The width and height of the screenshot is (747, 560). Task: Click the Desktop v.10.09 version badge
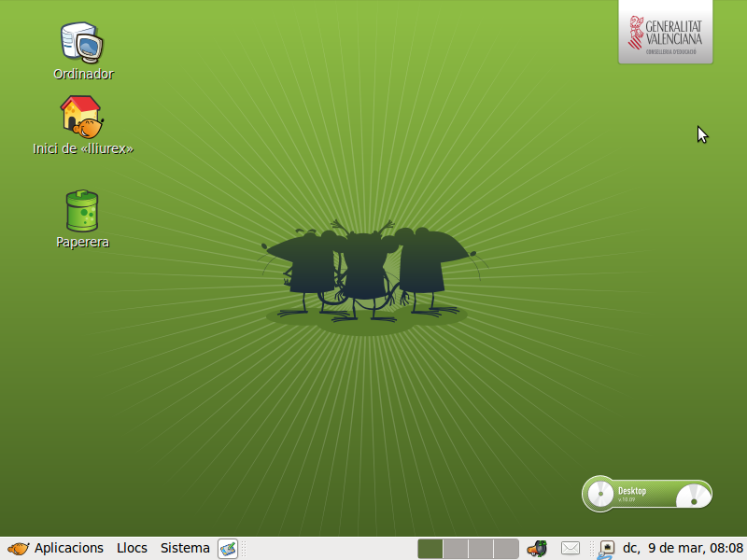(x=646, y=494)
